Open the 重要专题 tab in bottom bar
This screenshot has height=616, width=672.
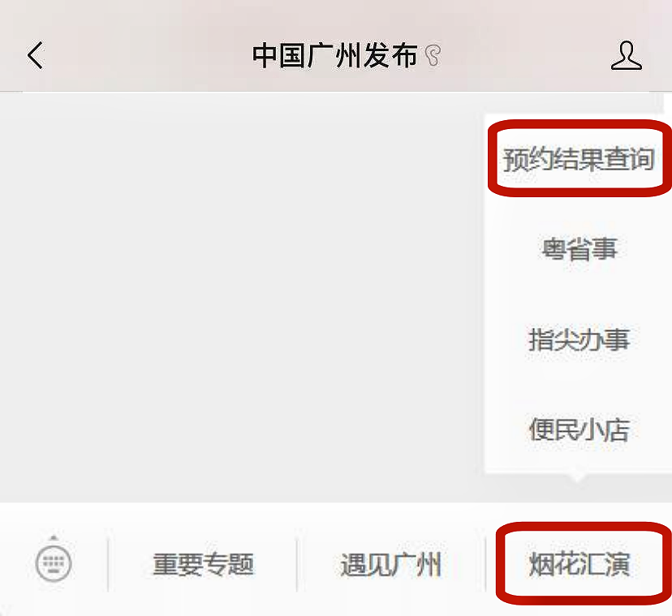(x=203, y=564)
